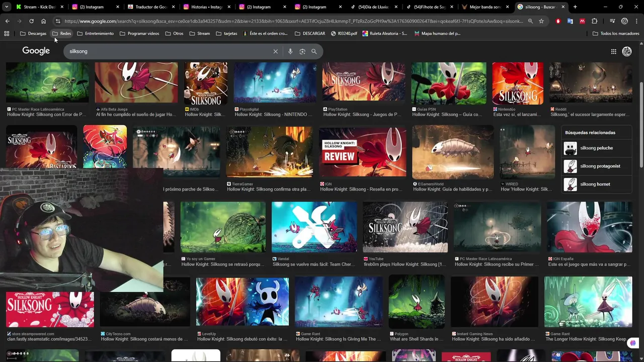644x362 pixels.
Task: Open the red hand ad-blocker extension
Action: point(558,21)
